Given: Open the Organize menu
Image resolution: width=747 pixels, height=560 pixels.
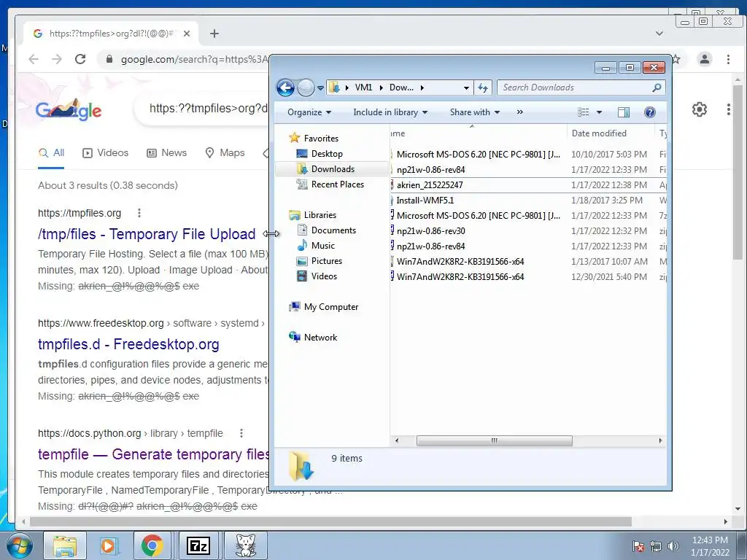Looking at the screenshot, I should coord(309,112).
